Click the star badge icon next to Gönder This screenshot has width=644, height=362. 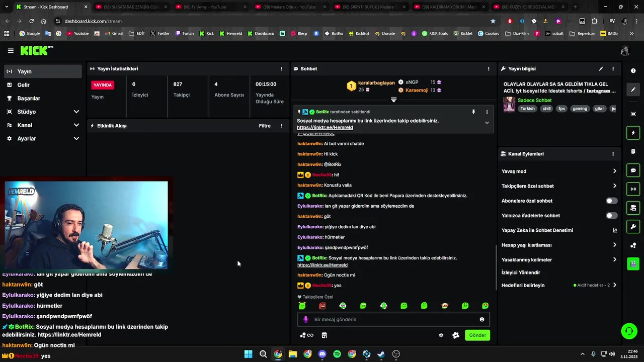pyautogui.click(x=456, y=335)
